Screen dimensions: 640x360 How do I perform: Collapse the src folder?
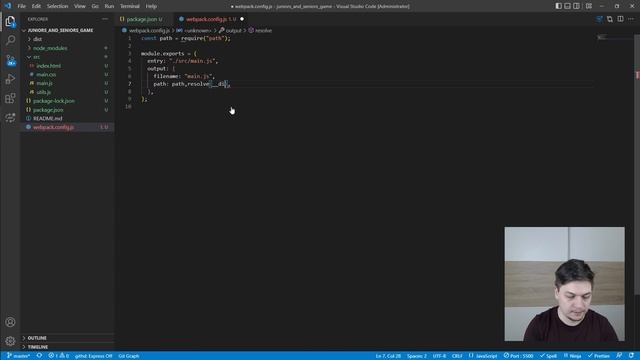[x=36, y=57]
